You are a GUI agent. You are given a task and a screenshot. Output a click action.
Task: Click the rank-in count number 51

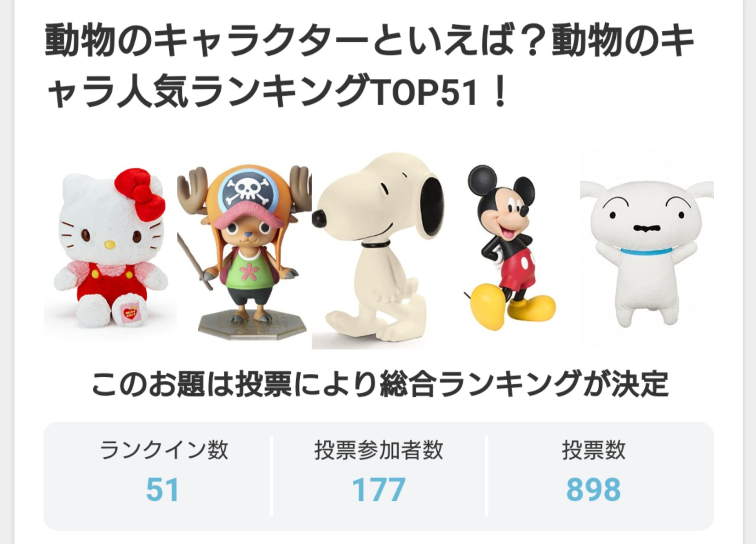[x=162, y=490]
